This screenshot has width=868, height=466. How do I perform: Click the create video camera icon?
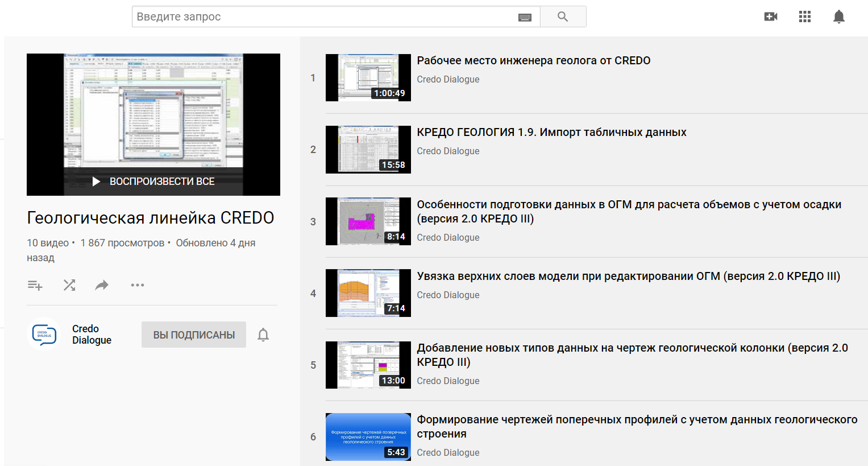click(x=770, y=17)
